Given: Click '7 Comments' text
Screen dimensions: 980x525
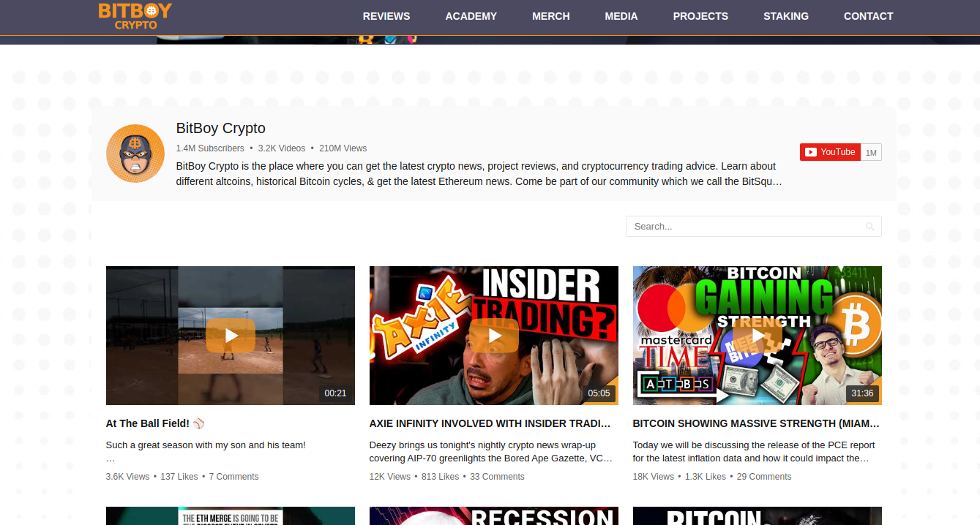Looking at the screenshot, I should [x=234, y=477].
